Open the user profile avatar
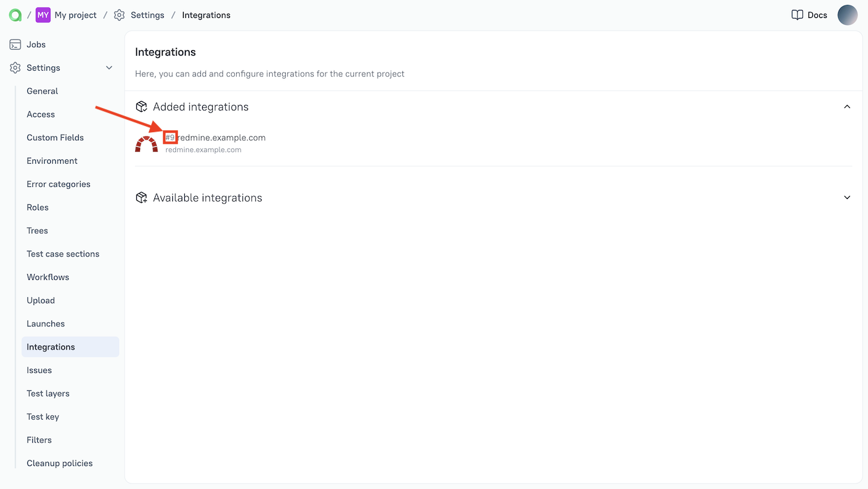 pyautogui.click(x=848, y=14)
